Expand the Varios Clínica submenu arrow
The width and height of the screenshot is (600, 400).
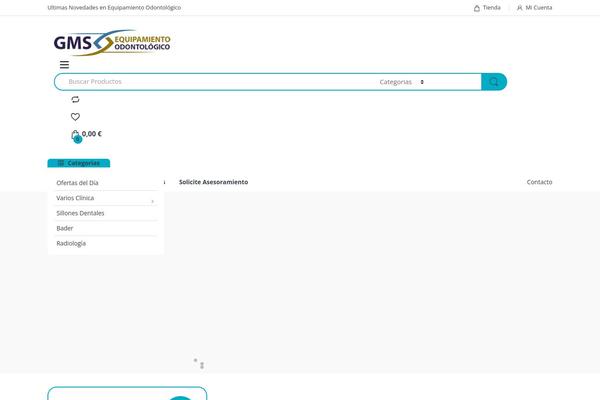(x=153, y=201)
